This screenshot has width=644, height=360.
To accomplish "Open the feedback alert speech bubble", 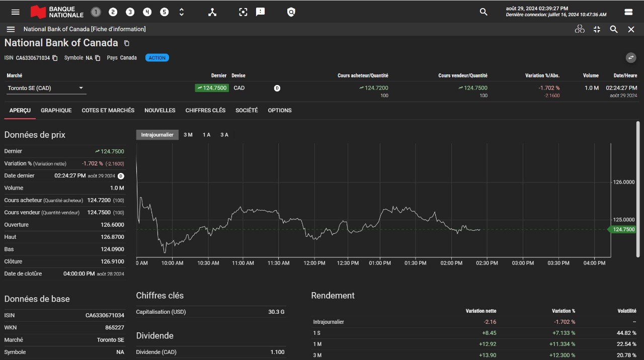I will point(260,12).
